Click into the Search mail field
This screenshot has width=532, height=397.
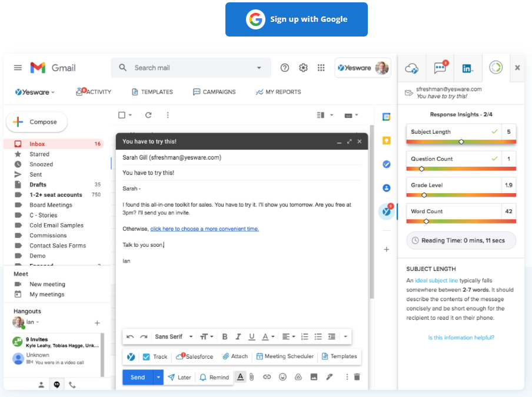click(x=191, y=68)
